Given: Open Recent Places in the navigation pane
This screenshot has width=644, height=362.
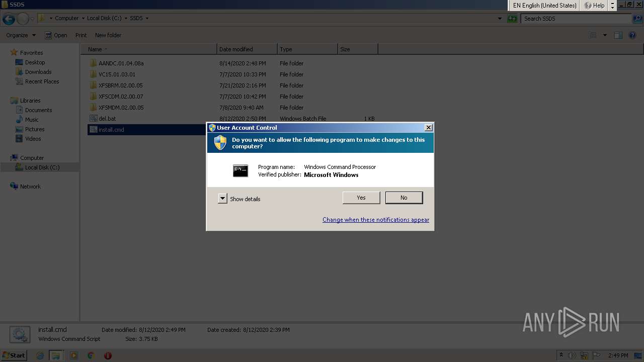Looking at the screenshot, I should 42,81.
